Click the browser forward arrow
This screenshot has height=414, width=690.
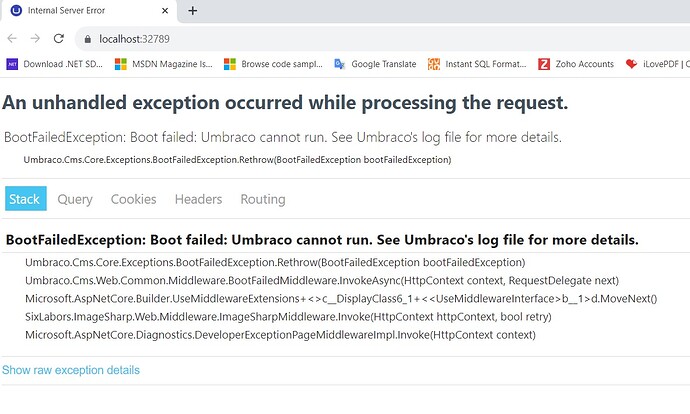(x=35, y=39)
